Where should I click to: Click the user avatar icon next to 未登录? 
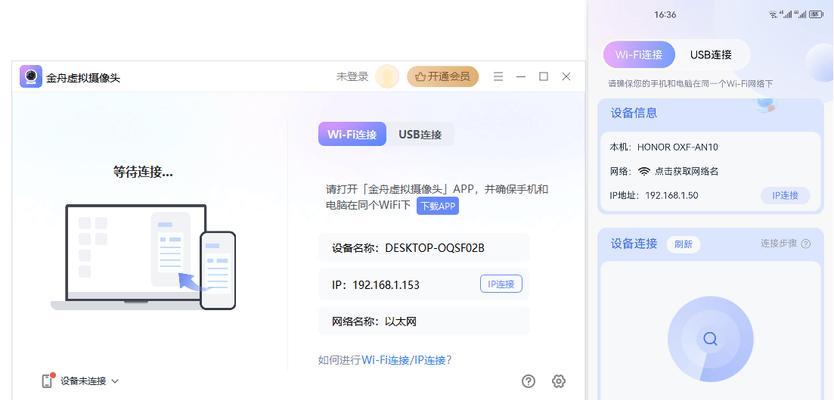click(387, 77)
